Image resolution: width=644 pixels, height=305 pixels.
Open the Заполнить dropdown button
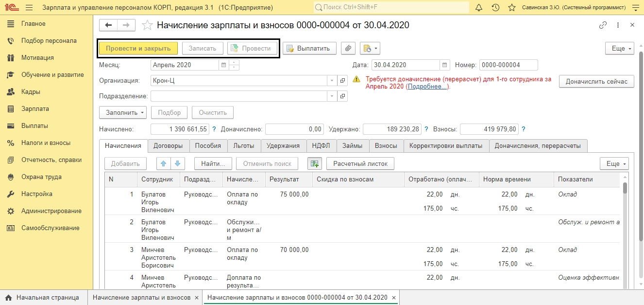tap(123, 112)
